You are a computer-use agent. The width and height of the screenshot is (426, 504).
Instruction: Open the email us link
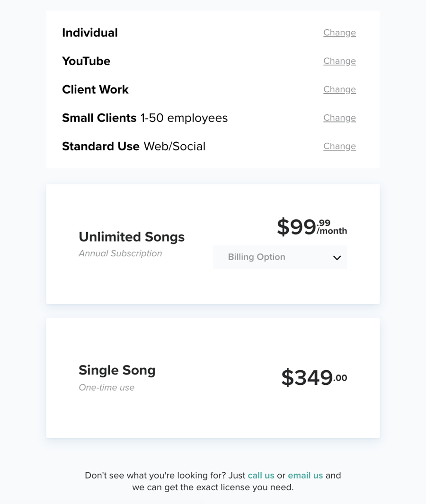[x=305, y=475]
